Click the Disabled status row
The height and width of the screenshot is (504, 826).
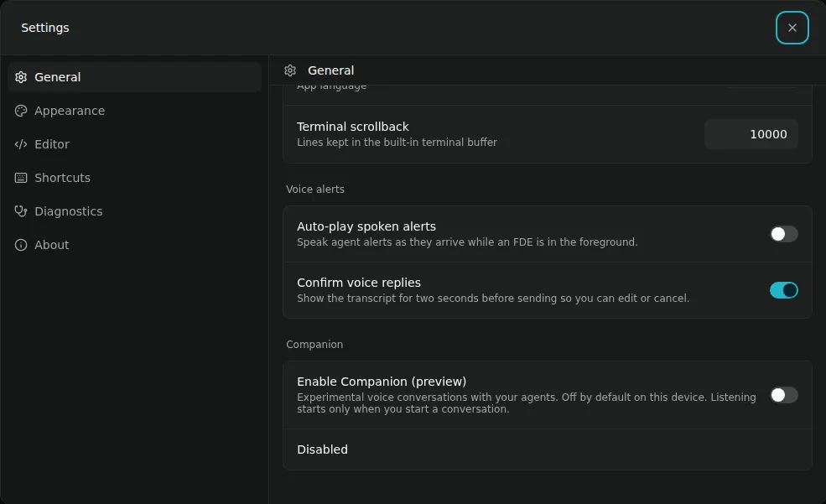coord(548,449)
